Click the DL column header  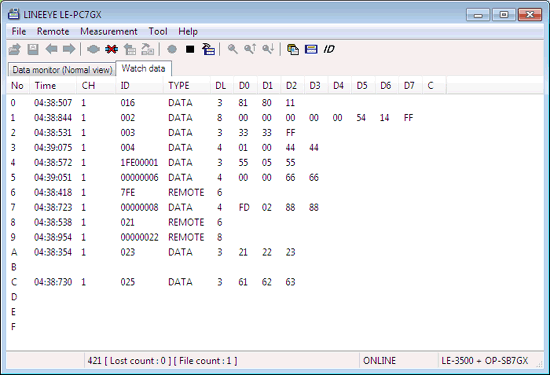[x=221, y=86]
